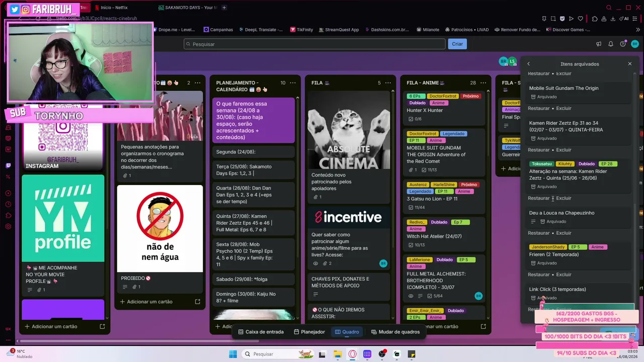644x362 pixels.
Task: Close the Itens arquivados panel
Action: point(629,64)
